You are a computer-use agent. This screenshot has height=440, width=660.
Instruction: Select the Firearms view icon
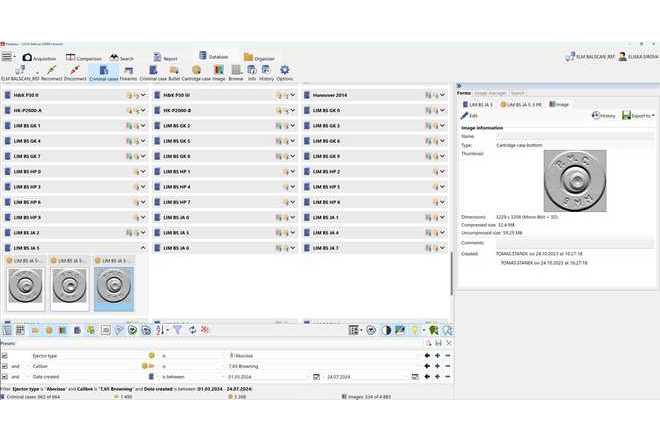pos(128,72)
